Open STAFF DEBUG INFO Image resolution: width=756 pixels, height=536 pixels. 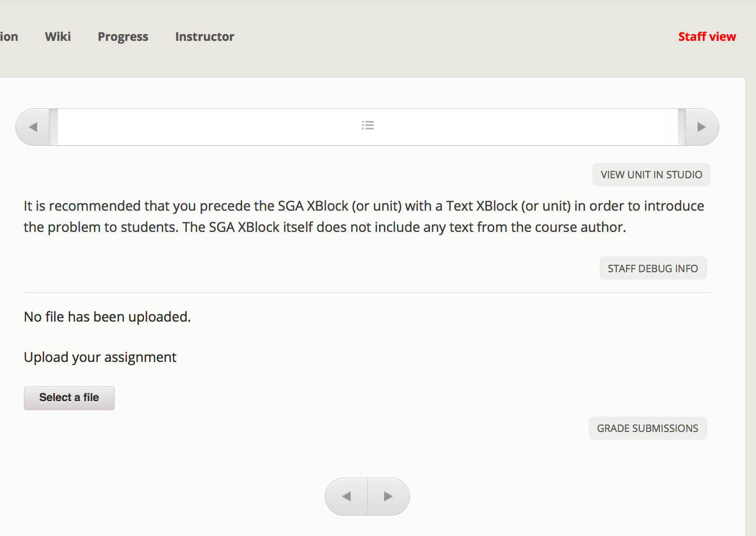[652, 269]
